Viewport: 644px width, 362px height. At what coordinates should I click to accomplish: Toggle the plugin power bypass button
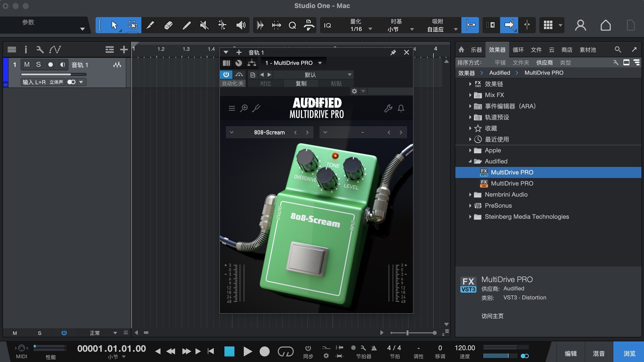[x=226, y=74]
